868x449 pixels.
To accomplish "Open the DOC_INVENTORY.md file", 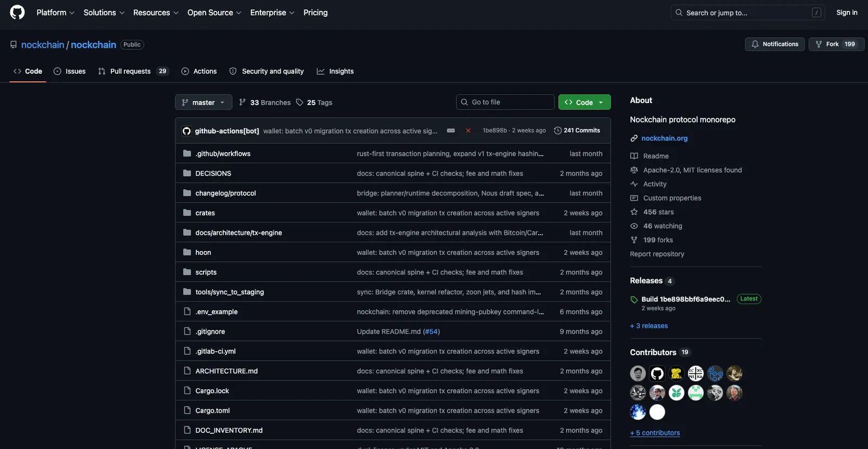I will (x=229, y=431).
